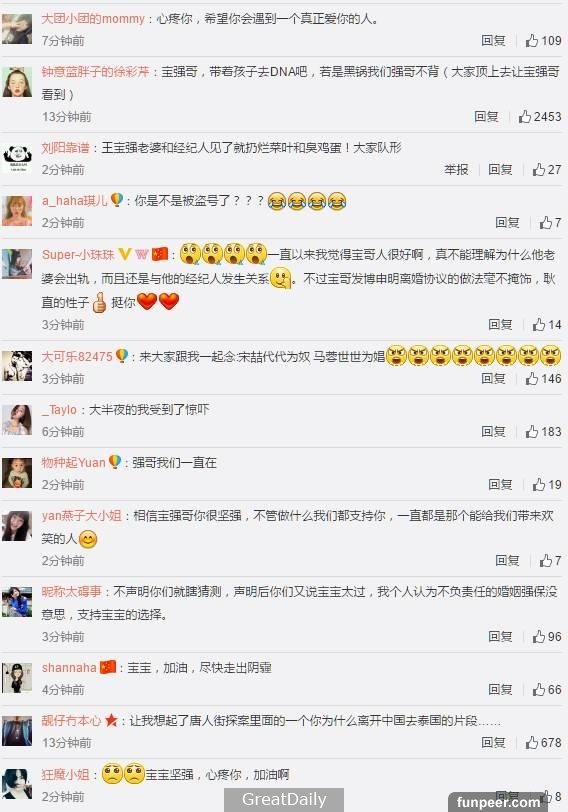Open _Taylo's profile name link

tap(59, 410)
